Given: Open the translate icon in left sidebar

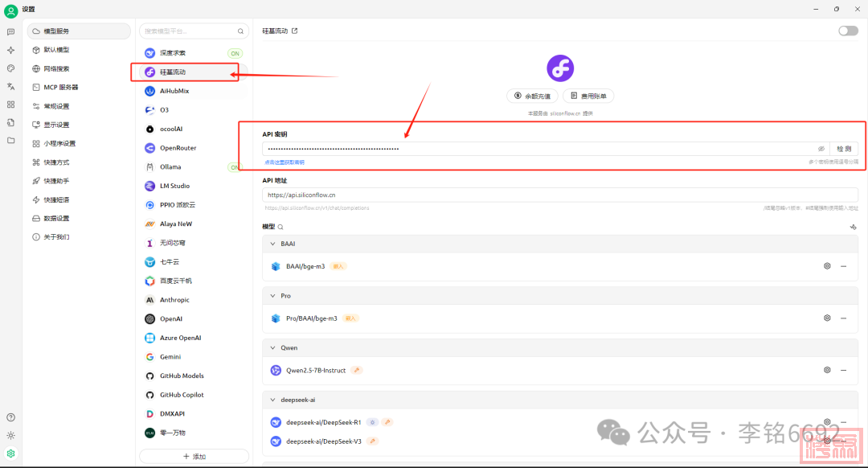Looking at the screenshot, I should click(10, 86).
